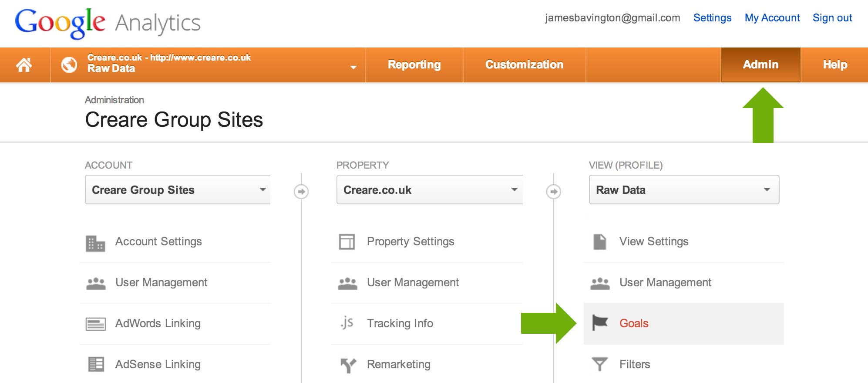Open AdWords Linking
The image size is (868, 383).
coord(158,323)
